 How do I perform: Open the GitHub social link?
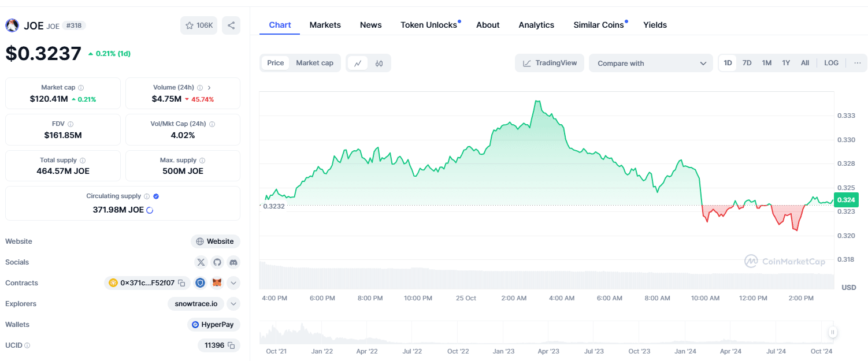(217, 262)
